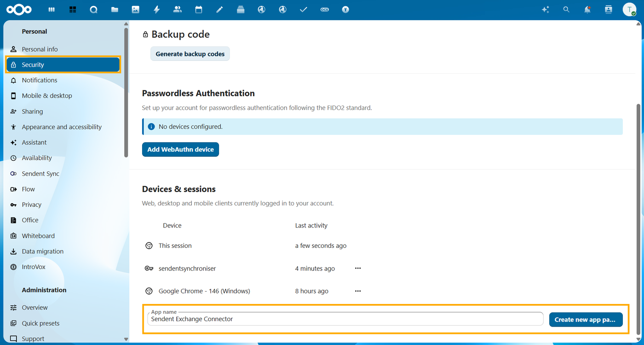
Task: Open the Tasks checkmark icon
Action: tap(304, 10)
